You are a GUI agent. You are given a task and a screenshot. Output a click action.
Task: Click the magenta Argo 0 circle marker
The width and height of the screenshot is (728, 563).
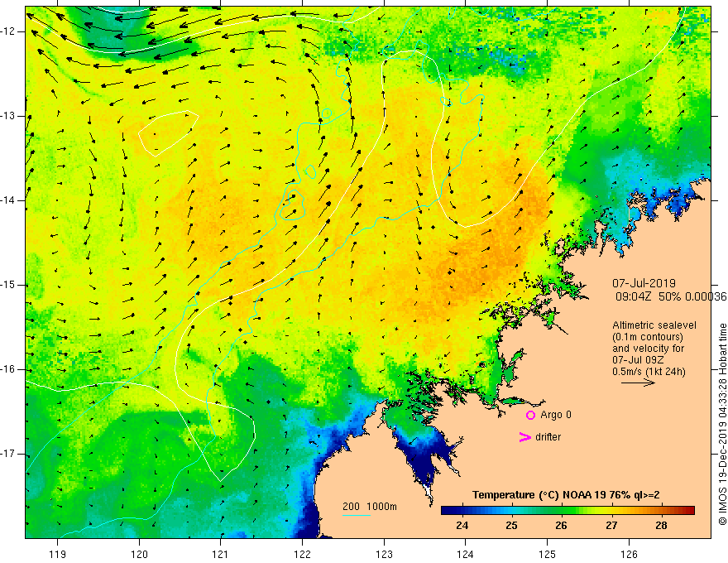click(x=530, y=415)
